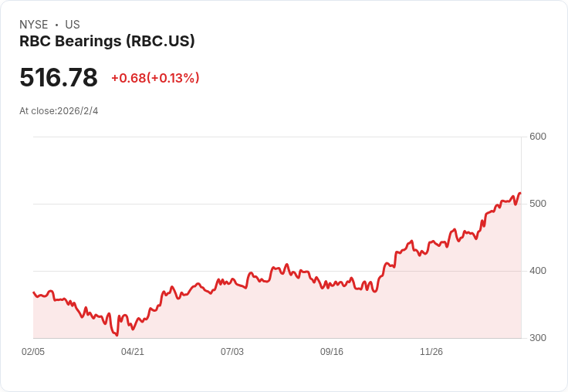Select the 02/05 date axis label

[x=33, y=352]
